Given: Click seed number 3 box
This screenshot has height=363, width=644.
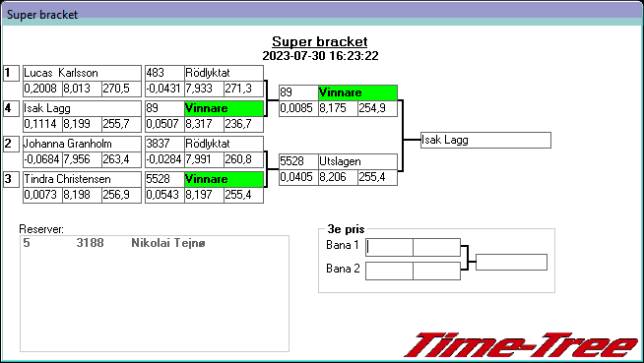Looking at the screenshot, I should 11,179.
